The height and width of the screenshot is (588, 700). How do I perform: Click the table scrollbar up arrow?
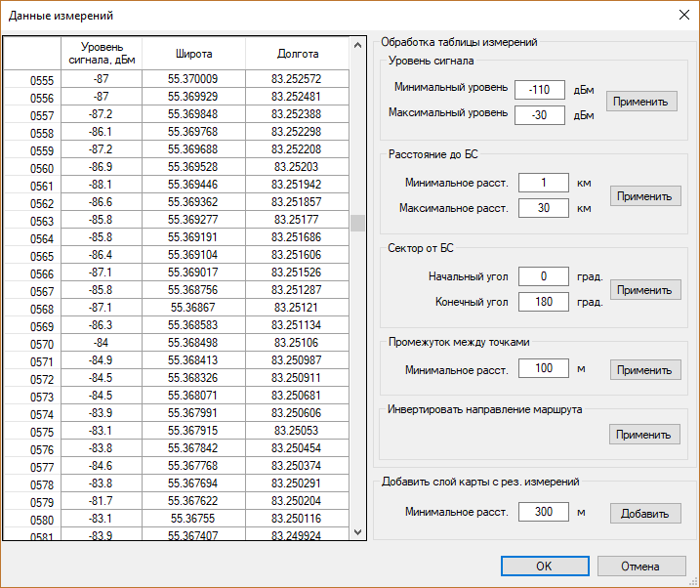tap(357, 45)
